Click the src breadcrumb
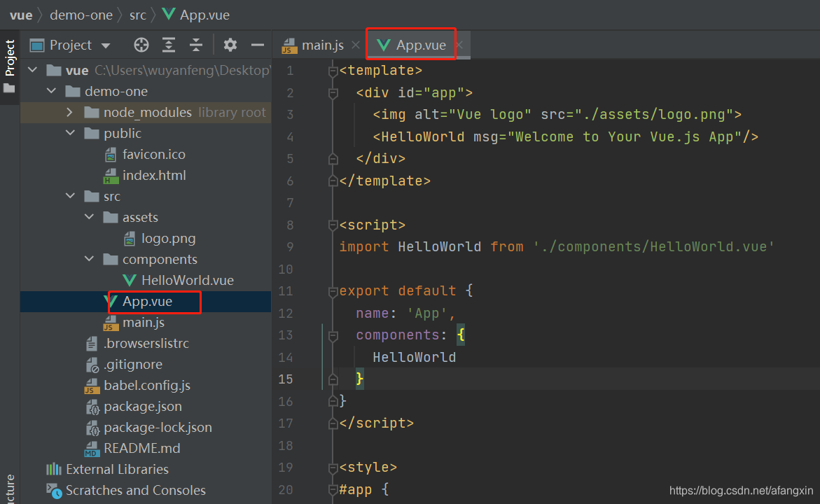Screen dimensions: 820x504 [137, 15]
